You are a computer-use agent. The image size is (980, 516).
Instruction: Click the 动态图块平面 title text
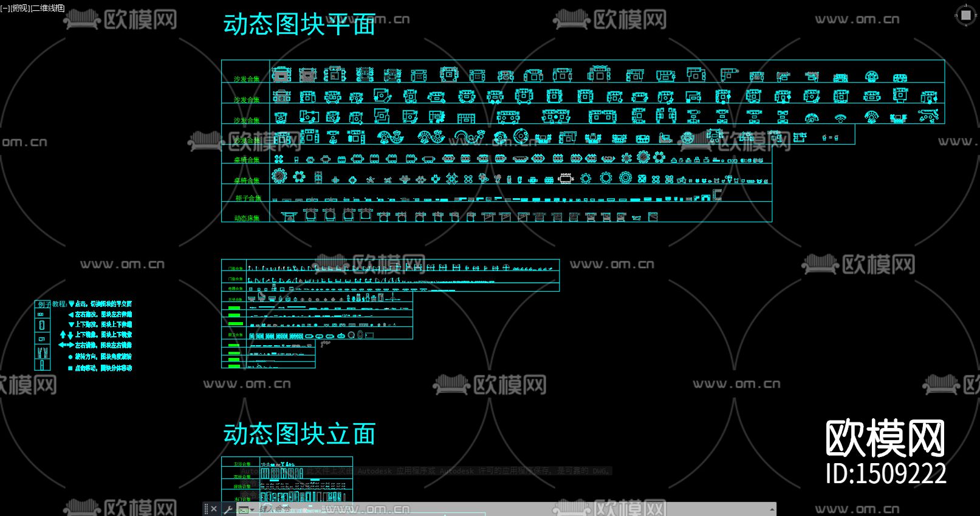tap(300, 25)
